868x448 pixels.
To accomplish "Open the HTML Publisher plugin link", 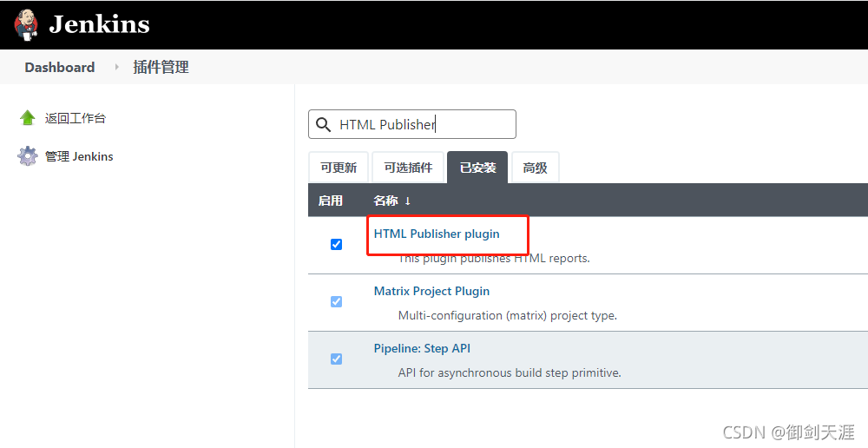I will click(x=437, y=234).
